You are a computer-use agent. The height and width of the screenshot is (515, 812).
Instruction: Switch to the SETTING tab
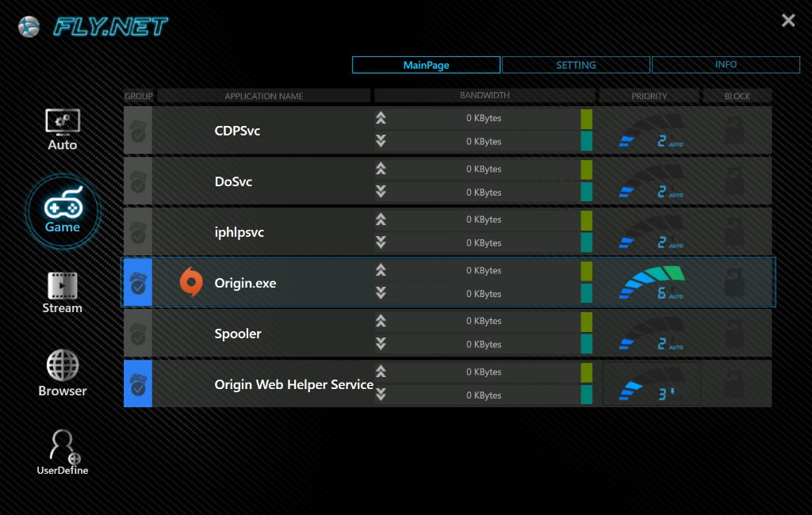pos(576,65)
